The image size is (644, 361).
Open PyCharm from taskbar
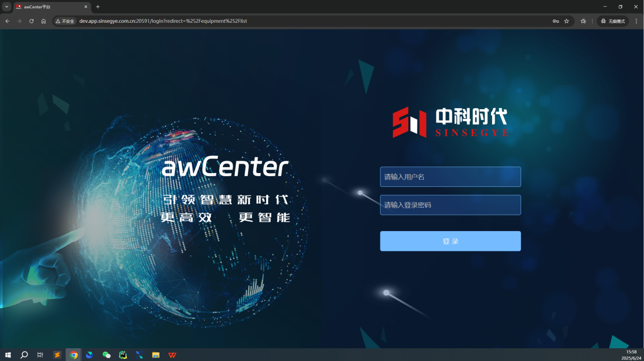tap(123, 355)
